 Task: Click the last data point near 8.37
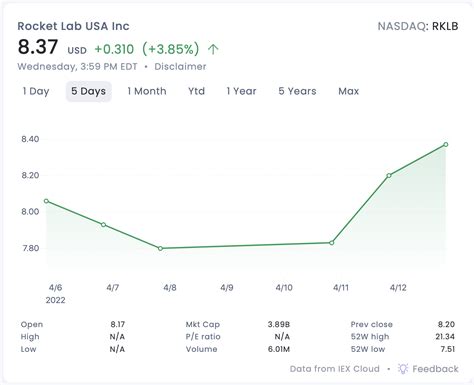(446, 144)
